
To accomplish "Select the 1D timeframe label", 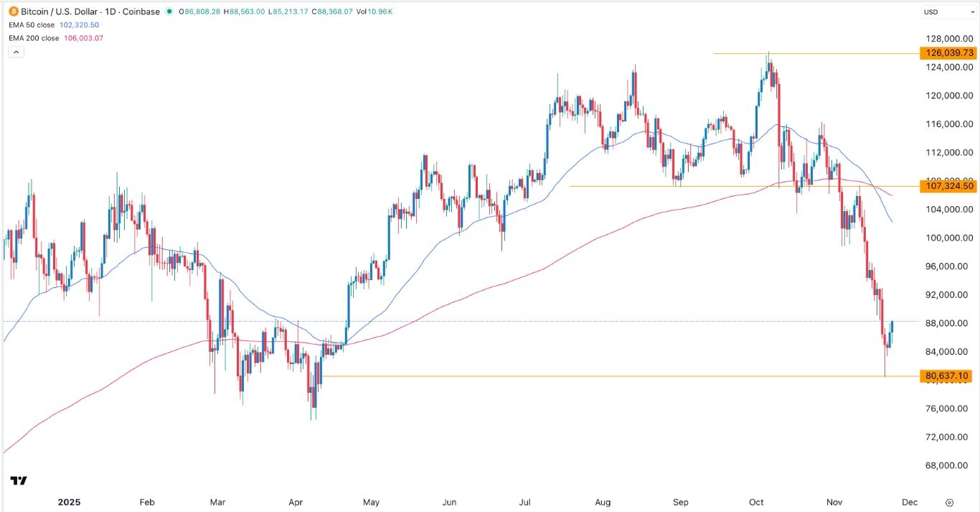I will (109, 11).
